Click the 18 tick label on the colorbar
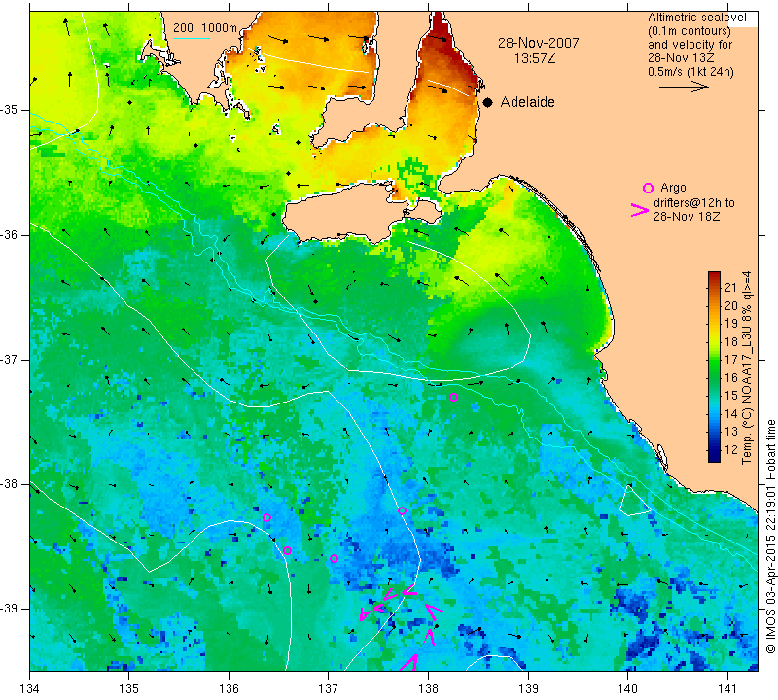The width and height of the screenshot is (778, 700). click(731, 341)
